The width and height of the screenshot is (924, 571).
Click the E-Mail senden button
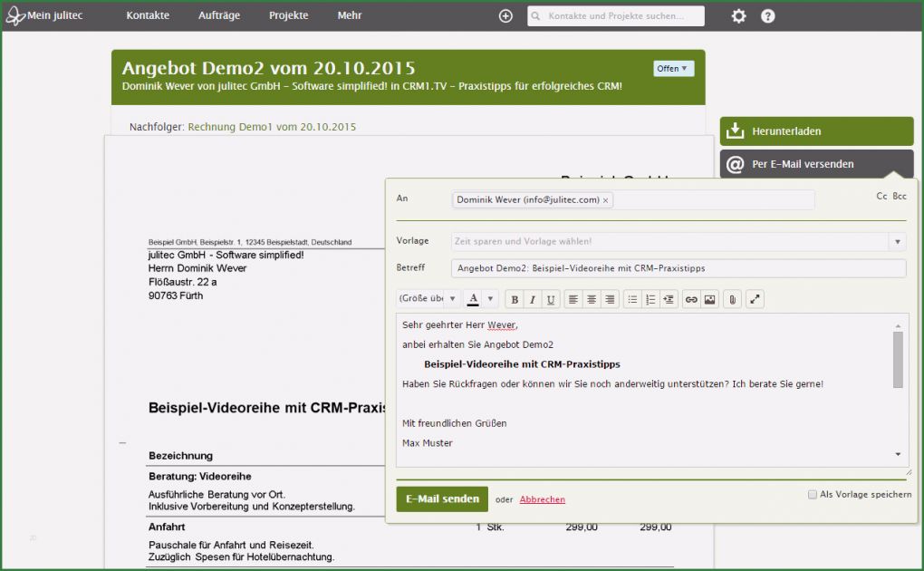pos(441,498)
